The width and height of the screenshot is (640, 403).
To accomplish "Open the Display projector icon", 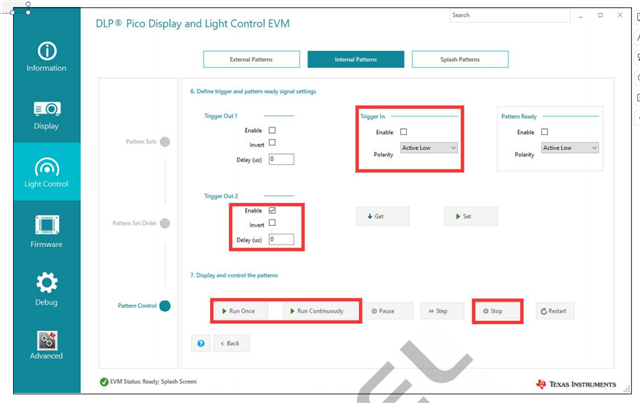I will [47, 109].
